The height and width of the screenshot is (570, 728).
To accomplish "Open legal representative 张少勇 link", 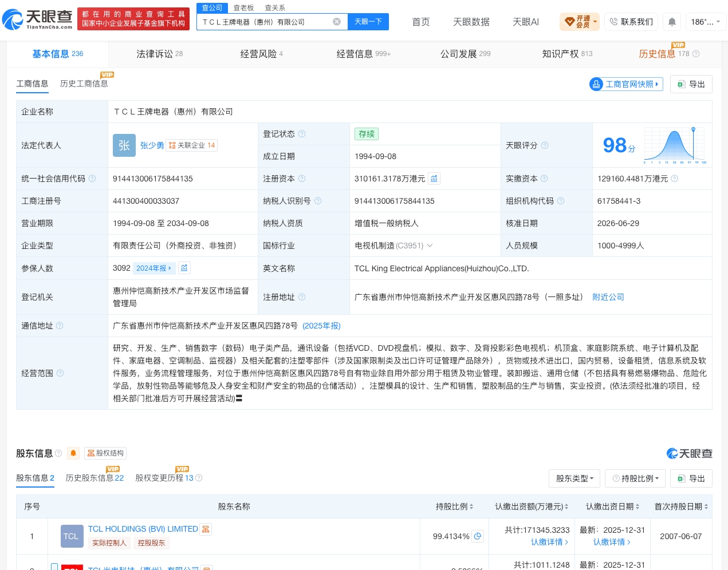I will pyautogui.click(x=152, y=145).
